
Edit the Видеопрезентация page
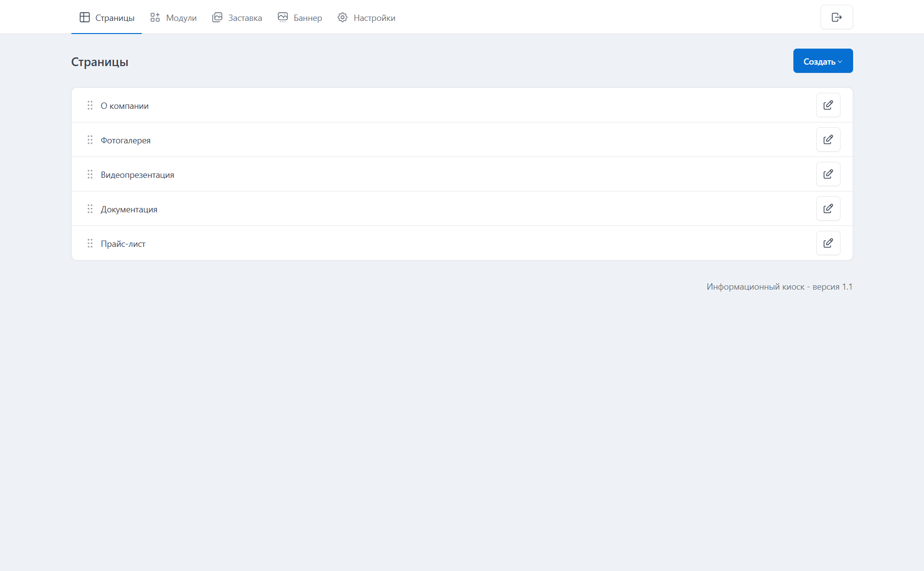[828, 174]
